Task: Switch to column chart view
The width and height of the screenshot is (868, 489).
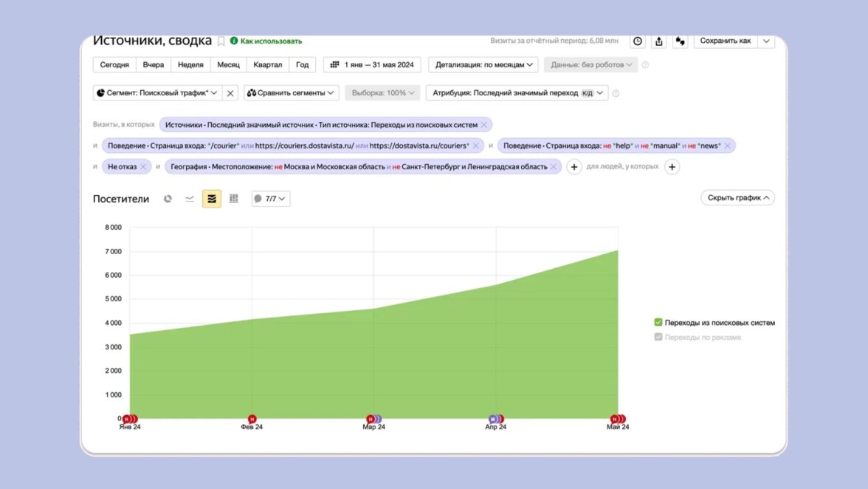Action: click(x=234, y=199)
